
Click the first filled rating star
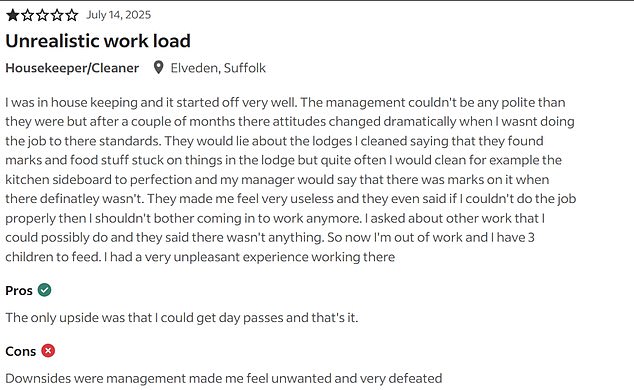13,15
